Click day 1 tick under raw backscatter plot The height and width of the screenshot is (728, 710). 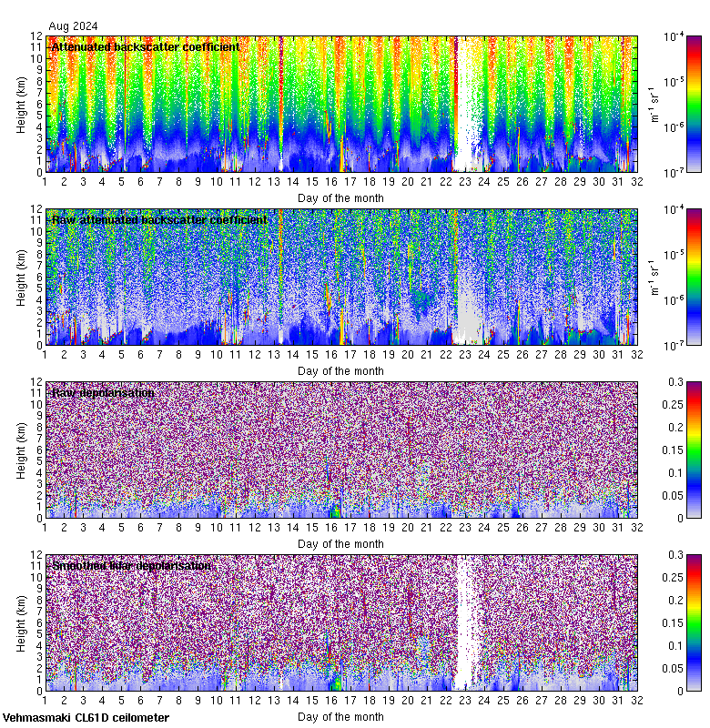coord(45,353)
